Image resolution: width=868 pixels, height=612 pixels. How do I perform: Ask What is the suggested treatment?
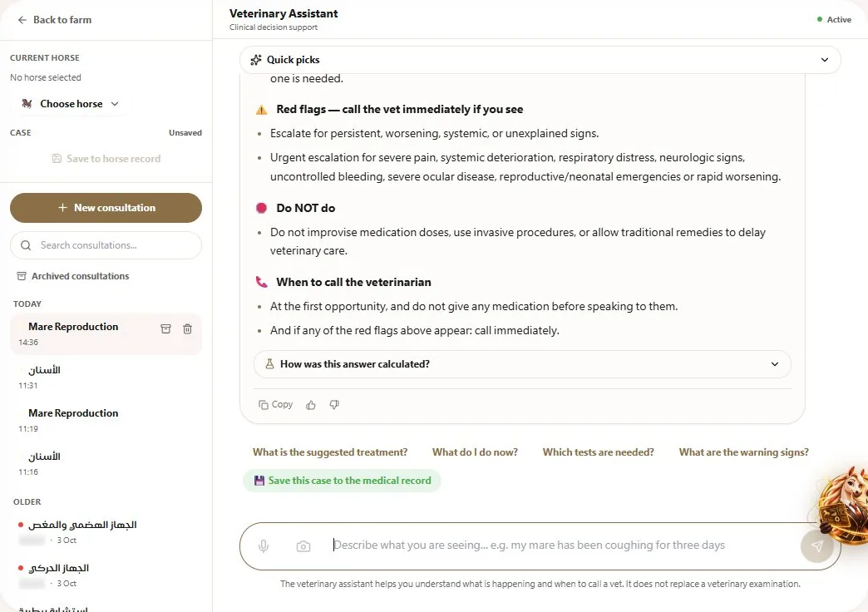tap(330, 452)
